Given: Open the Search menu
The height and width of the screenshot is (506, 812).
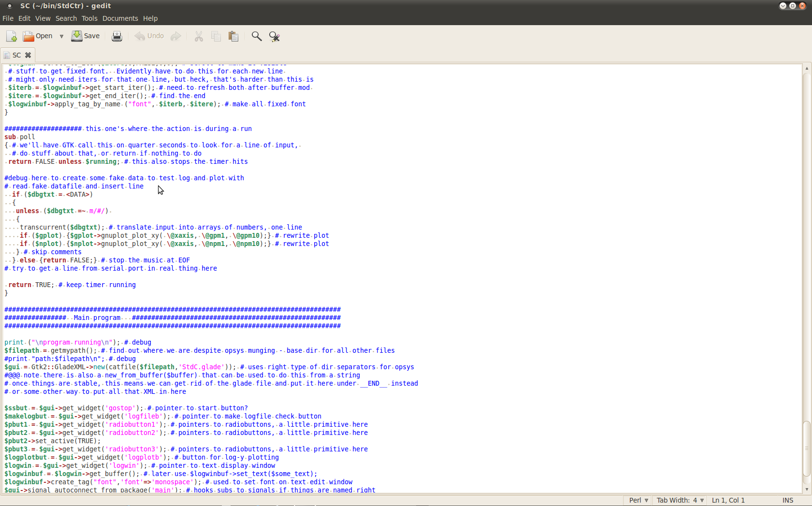Looking at the screenshot, I should coord(66,18).
